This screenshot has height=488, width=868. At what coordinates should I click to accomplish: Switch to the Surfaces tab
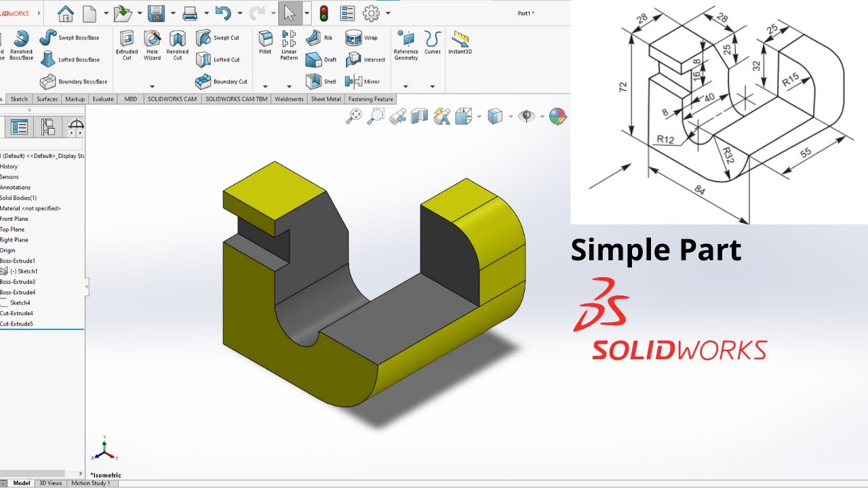[x=47, y=99]
